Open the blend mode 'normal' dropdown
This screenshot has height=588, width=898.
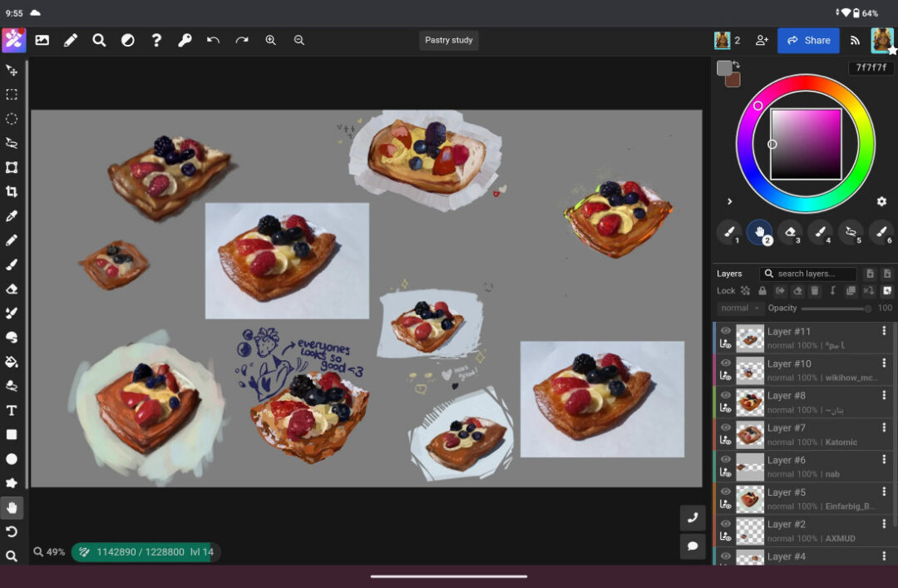[x=739, y=308]
